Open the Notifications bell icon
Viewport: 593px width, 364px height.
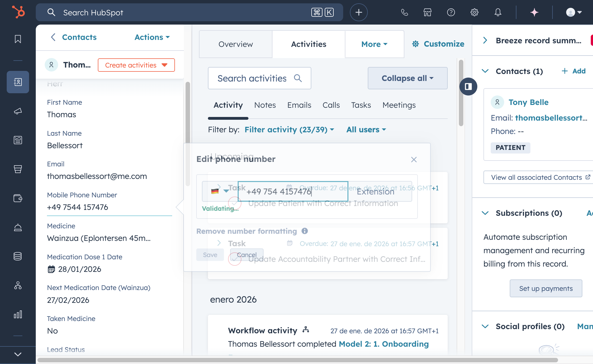tap(498, 12)
